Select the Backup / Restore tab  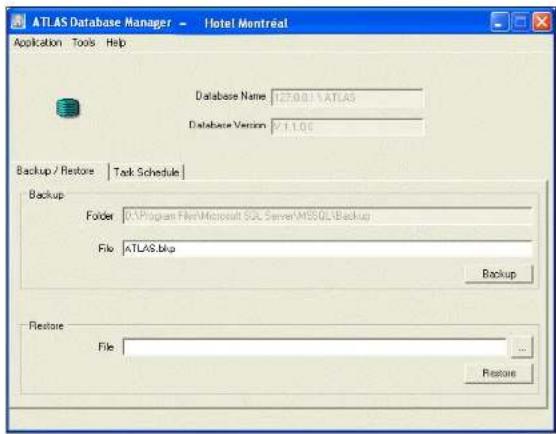(x=56, y=171)
